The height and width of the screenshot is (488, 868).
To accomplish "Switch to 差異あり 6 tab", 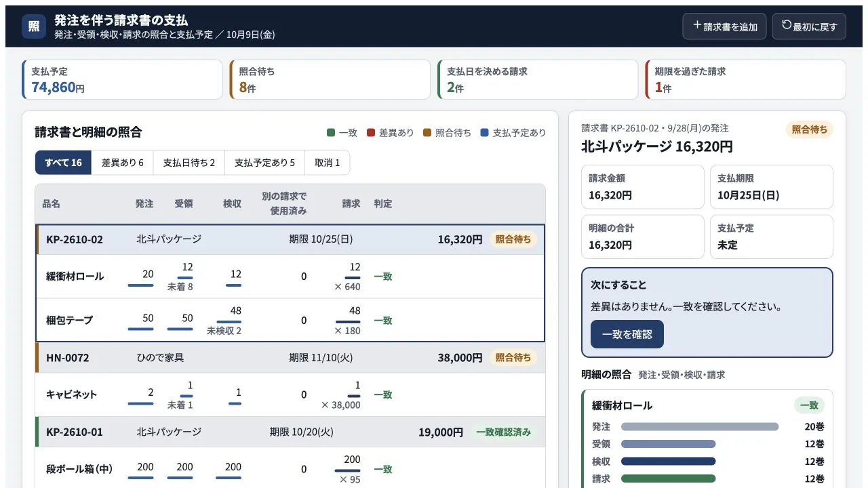I will tap(123, 163).
